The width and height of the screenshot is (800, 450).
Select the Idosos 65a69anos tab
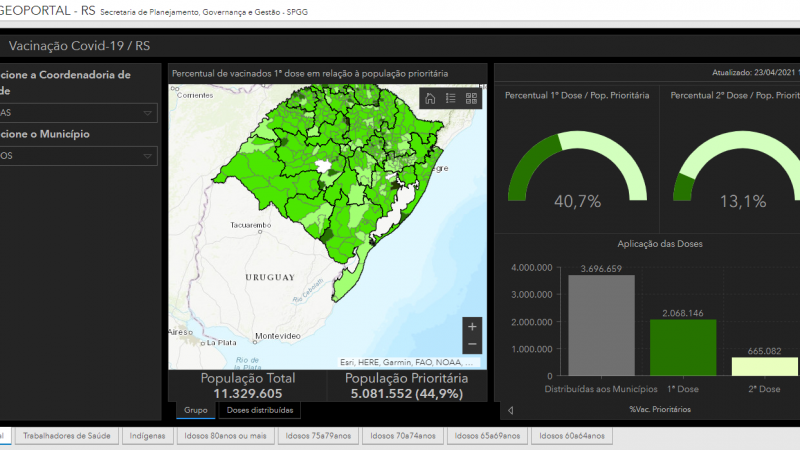(487, 436)
